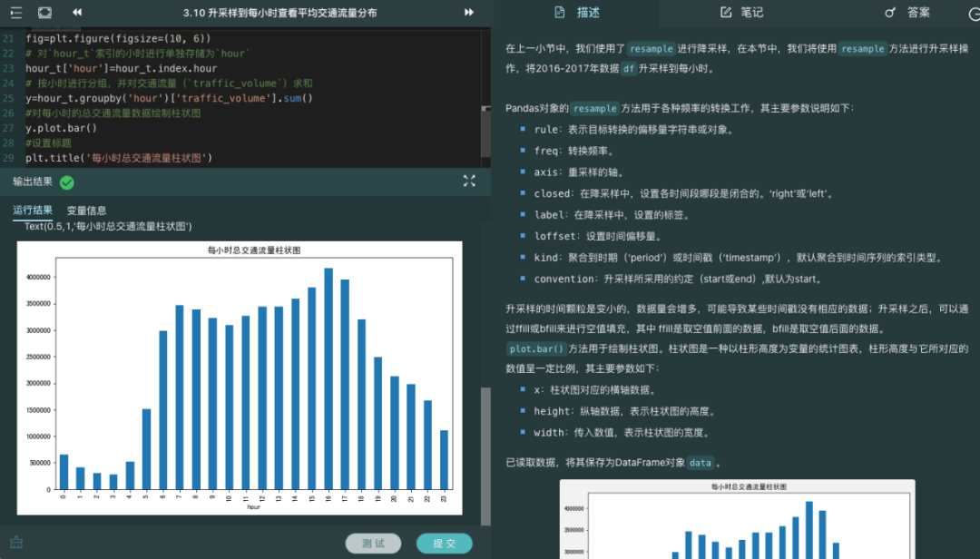This screenshot has height=559, width=980.
Task: Click the 测试 test button
Action: (373, 544)
